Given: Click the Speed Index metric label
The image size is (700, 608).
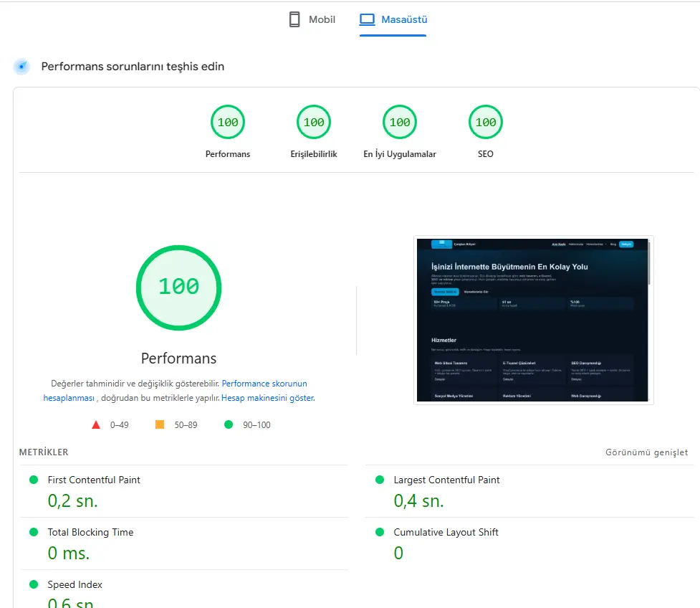Looking at the screenshot, I should [x=75, y=584].
